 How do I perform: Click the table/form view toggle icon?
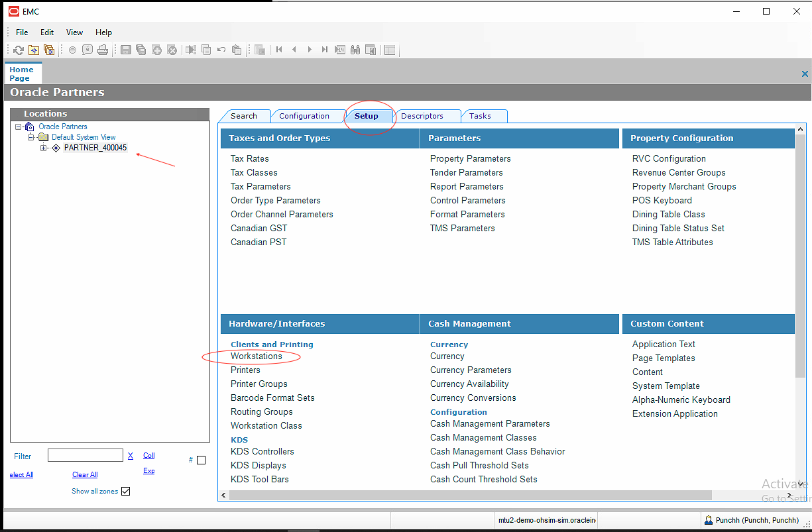371,50
